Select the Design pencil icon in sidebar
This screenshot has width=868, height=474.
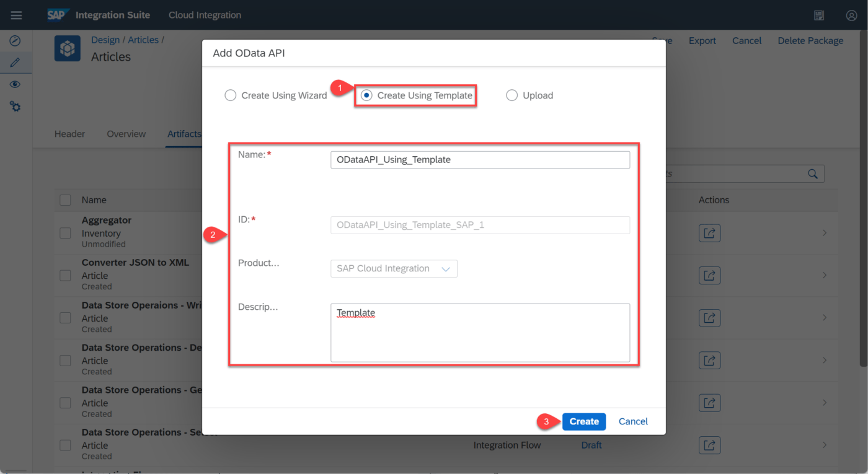(x=15, y=63)
